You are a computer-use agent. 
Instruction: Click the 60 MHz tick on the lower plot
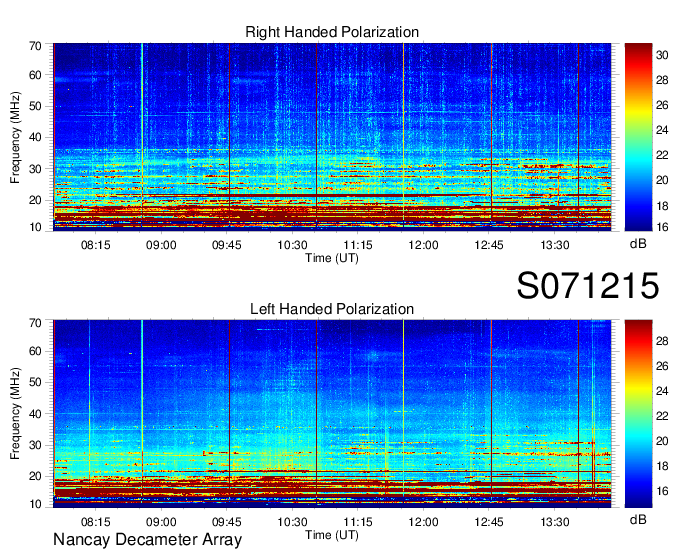coord(35,351)
